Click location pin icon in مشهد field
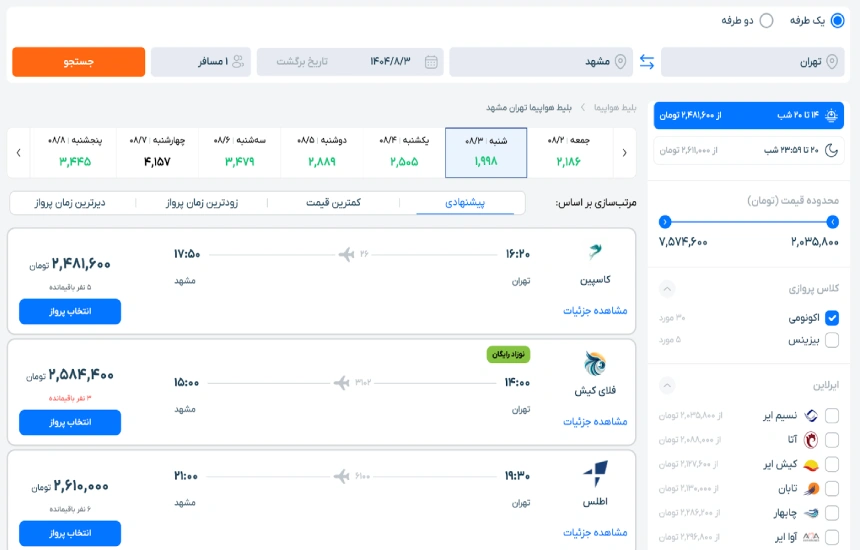The height and width of the screenshot is (550, 860). (620, 61)
